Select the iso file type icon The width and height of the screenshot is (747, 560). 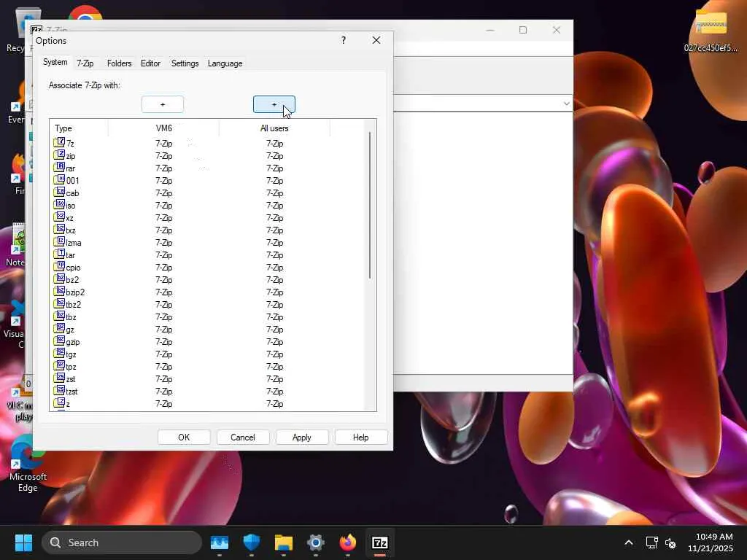point(59,205)
